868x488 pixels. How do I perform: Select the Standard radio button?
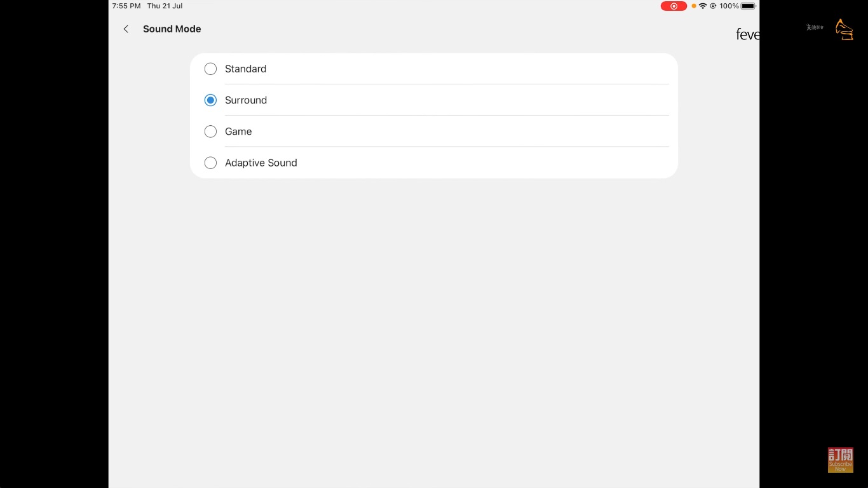pos(210,69)
